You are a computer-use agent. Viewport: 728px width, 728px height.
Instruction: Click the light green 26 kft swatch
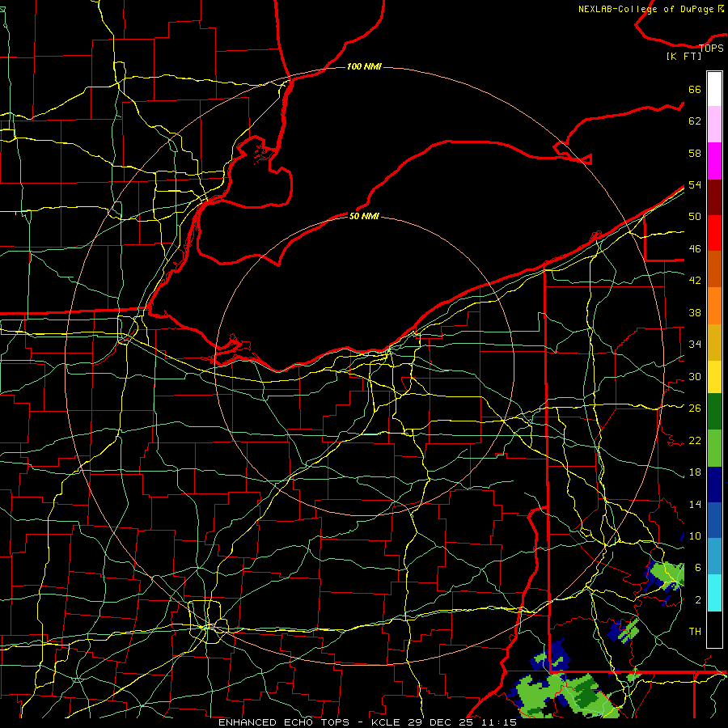click(x=714, y=448)
